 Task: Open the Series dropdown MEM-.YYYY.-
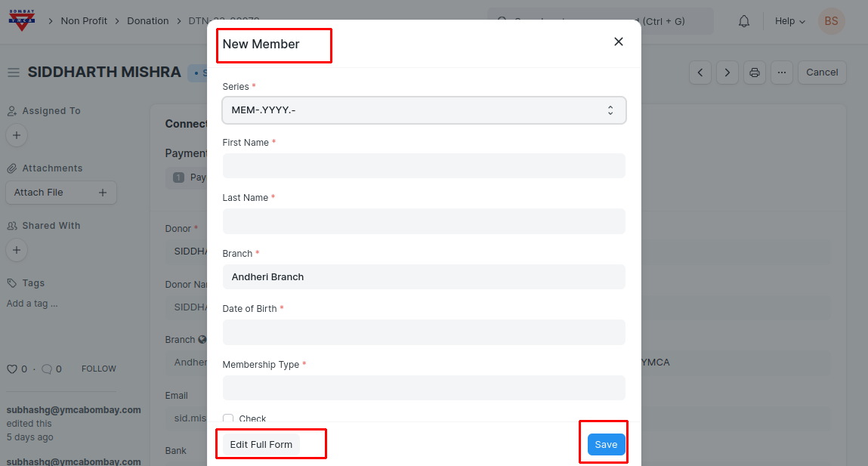click(424, 110)
